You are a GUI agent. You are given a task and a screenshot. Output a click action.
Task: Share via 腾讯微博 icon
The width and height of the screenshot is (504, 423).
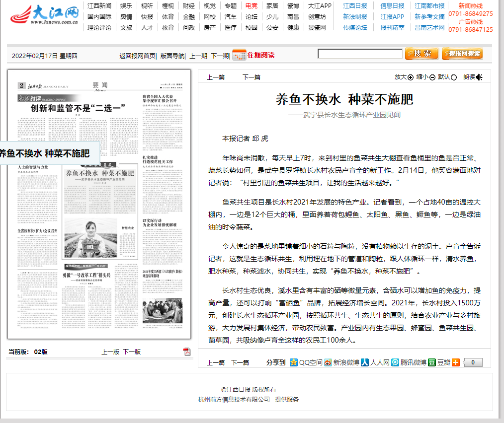(395, 362)
